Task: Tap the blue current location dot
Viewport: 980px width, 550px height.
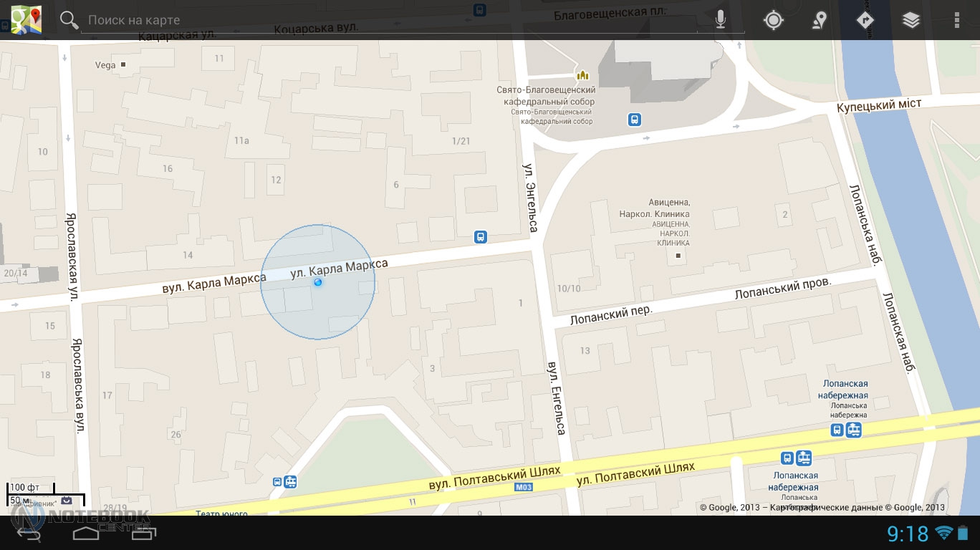Action: tap(318, 282)
